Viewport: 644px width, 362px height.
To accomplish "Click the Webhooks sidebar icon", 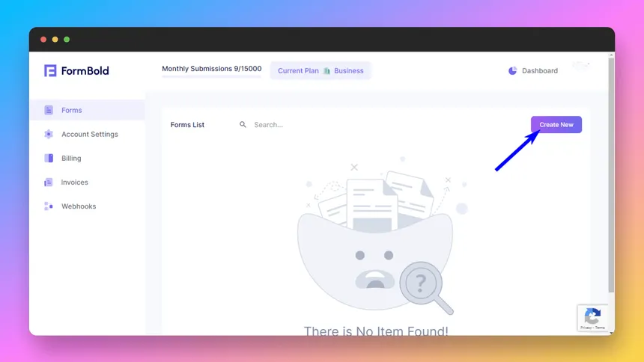I will pyautogui.click(x=49, y=206).
